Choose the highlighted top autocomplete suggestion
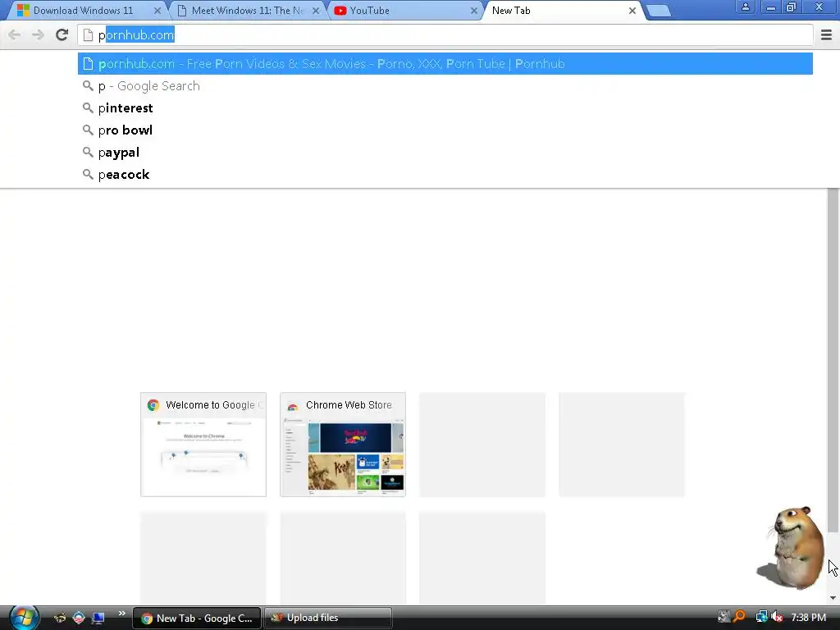 coord(445,64)
